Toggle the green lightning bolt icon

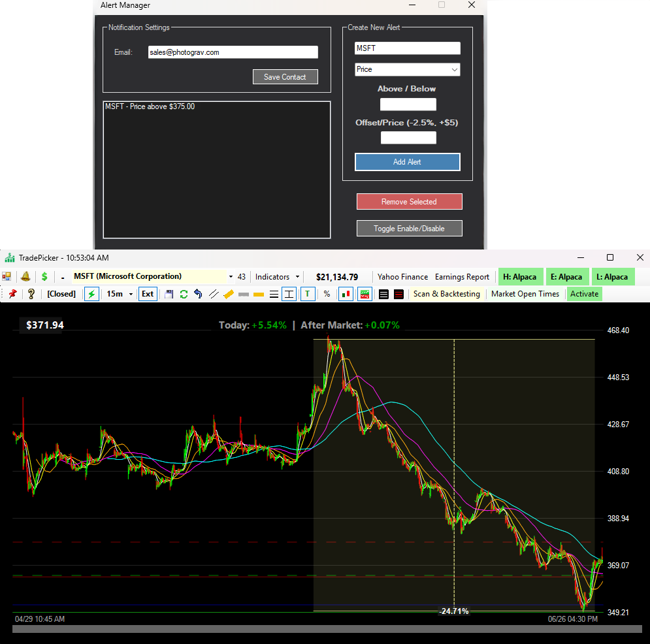point(91,294)
